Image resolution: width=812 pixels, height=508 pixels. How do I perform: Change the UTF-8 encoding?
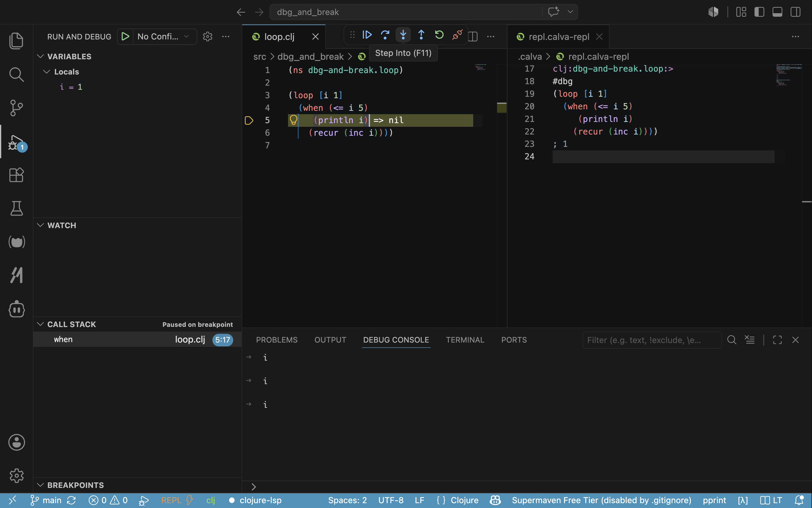[391, 500]
